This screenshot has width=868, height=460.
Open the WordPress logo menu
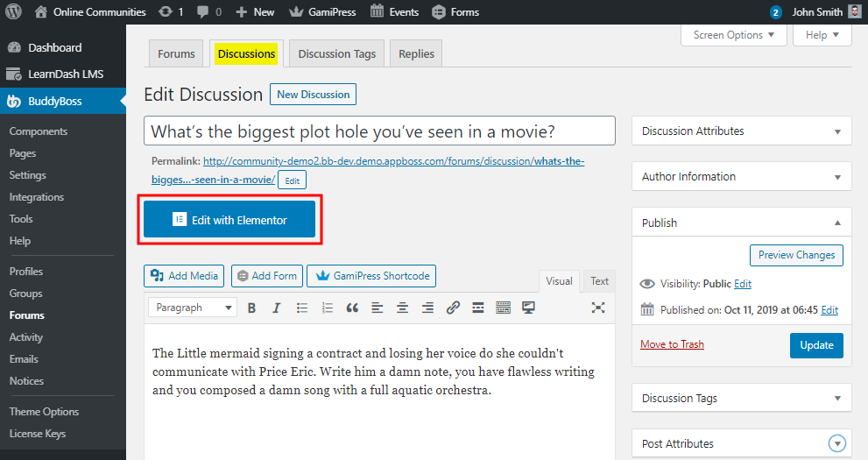pyautogui.click(x=14, y=12)
